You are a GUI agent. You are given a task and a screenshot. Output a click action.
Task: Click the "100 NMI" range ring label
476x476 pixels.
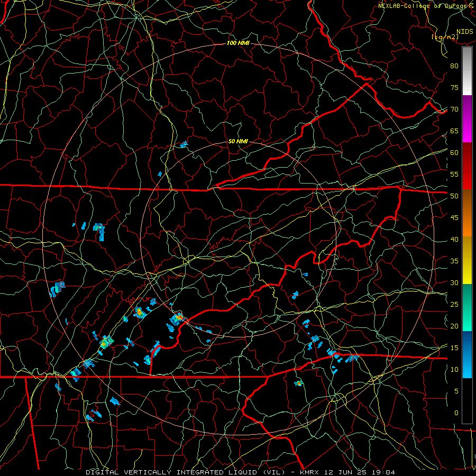pyautogui.click(x=238, y=43)
